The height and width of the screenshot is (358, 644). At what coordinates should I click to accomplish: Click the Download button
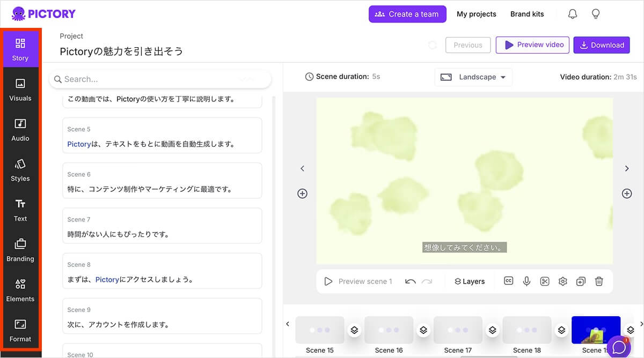(602, 45)
